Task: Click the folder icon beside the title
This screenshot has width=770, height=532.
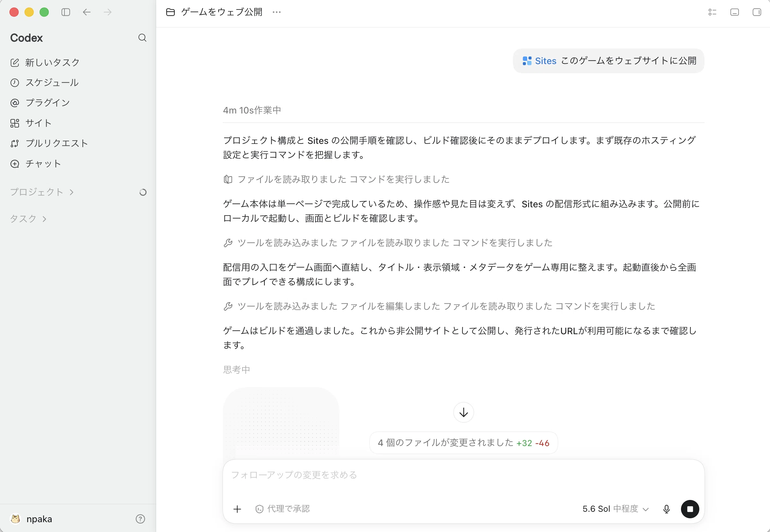Action: pos(170,12)
